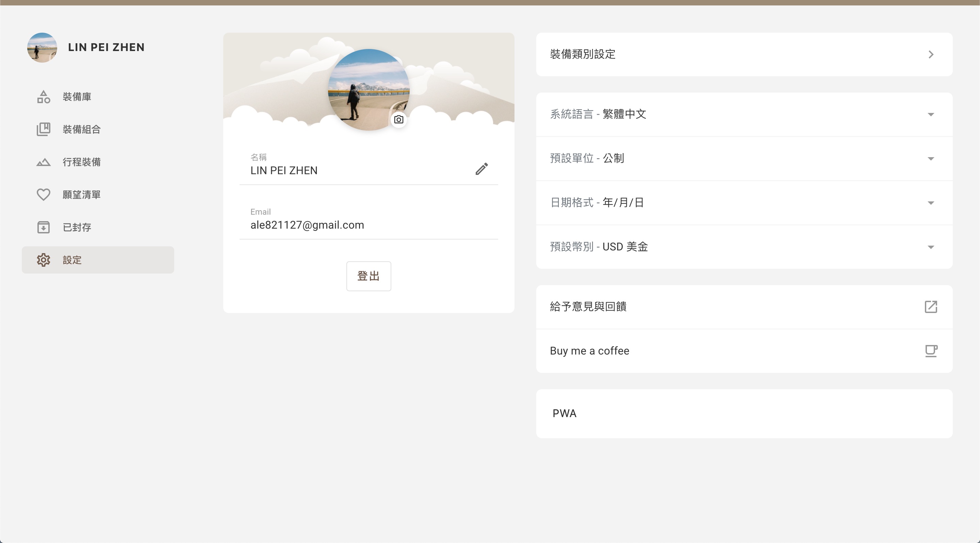
Task: Open the Buy me a coffee link
Action: (x=744, y=351)
